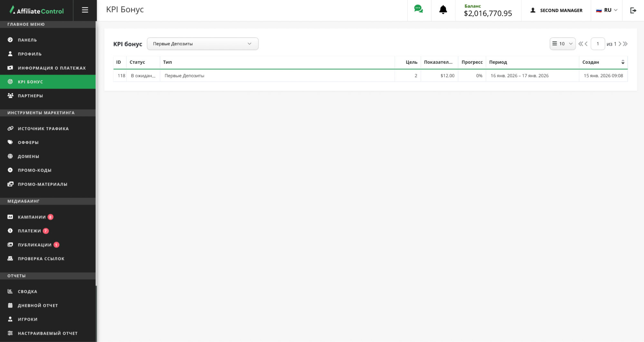Click the notifications bell icon
Image resolution: width=644 pixels, height=342 pixels.
point(443,10)
